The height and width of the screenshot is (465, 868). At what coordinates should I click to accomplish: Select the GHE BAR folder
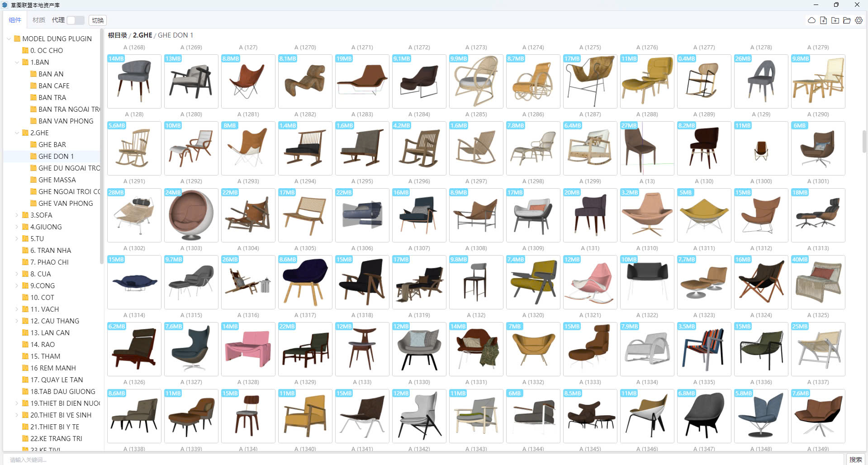coord(52,145)
